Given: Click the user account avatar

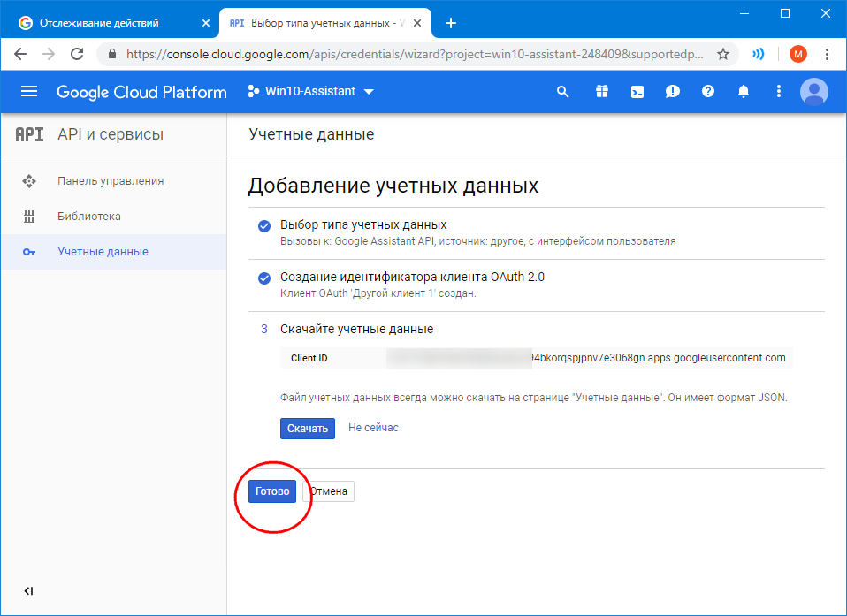Looking at the screenshot, I should point(813,92).
